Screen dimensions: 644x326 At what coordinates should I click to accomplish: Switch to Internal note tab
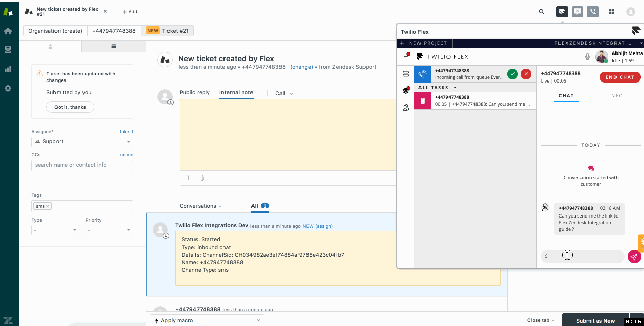pyautogui.click(x=236, y=93)
